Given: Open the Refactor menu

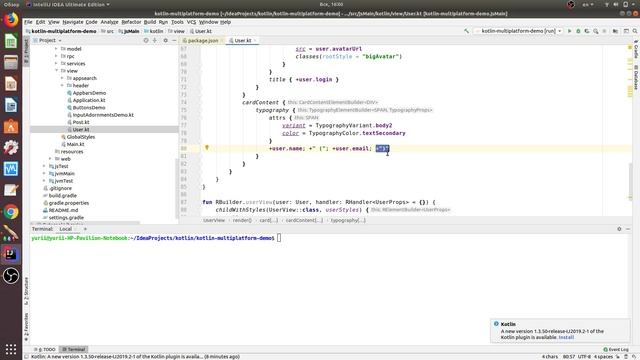Looking at the screenshot, I should (131, 22).
